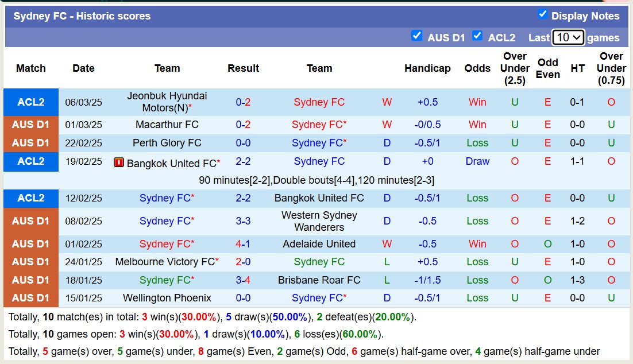Uncheck the AUS D1 league filter
Image resolution: width=633 pixels, height=364 pixels.
[x=416, y=36]
